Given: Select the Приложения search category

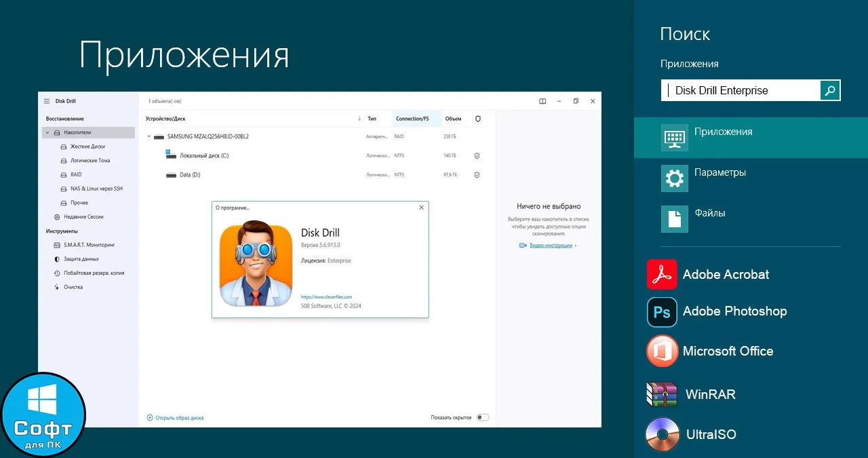Looking at the screenshot, I should click(x=751, y=137).
